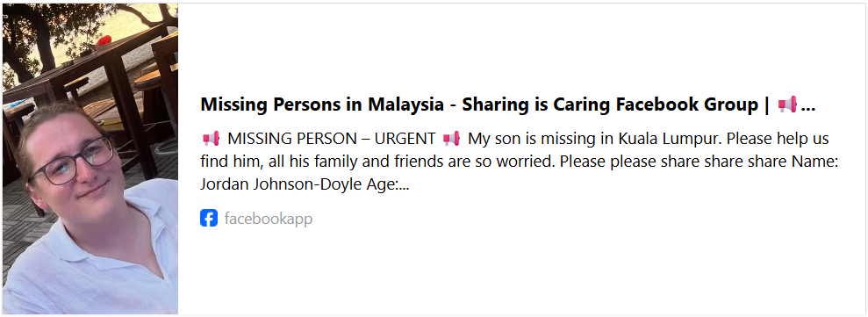Open the link preview thumbnail photo
Viewport: 868px width, 317px height.
(x=90, y=158)
